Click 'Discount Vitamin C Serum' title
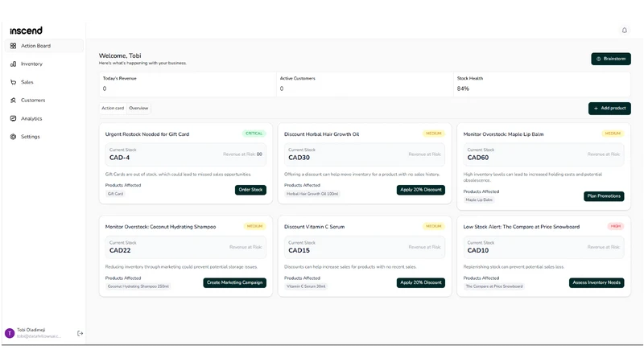The height and width of the screenshot is (362, 644). [314, 227]
